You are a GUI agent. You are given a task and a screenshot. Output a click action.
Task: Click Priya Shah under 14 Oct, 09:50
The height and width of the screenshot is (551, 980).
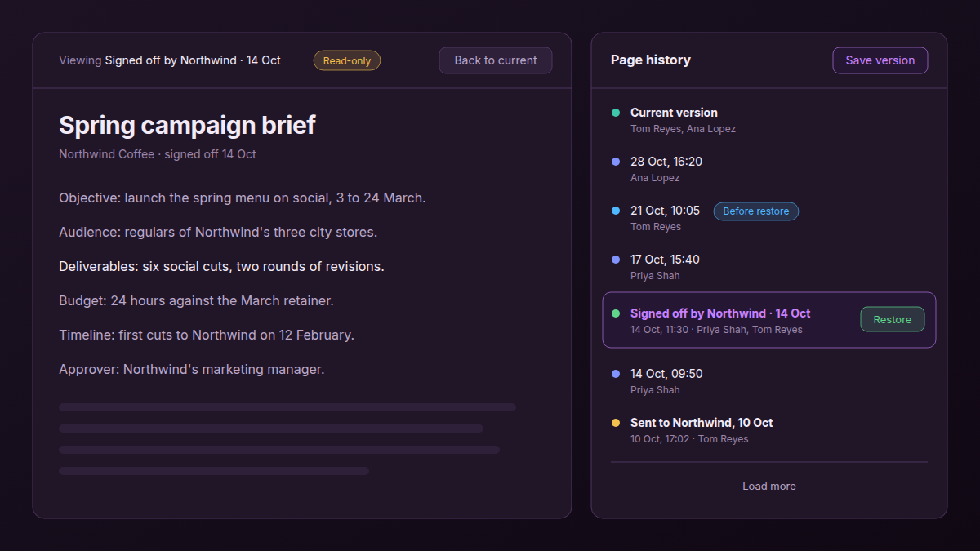pyautogui.click(x=655, y=390)
